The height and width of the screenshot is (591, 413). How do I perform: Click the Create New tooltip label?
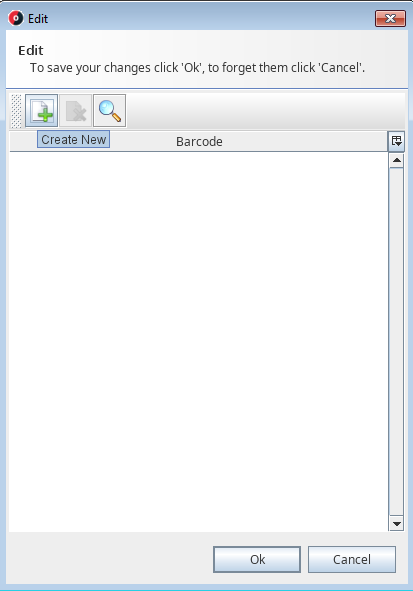coord(73,139)
